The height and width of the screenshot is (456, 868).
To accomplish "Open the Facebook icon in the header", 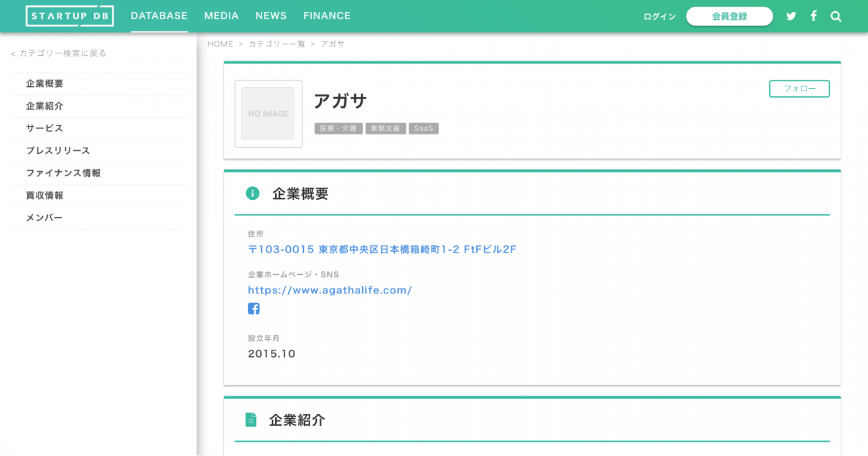I will [x=813, y=16].
